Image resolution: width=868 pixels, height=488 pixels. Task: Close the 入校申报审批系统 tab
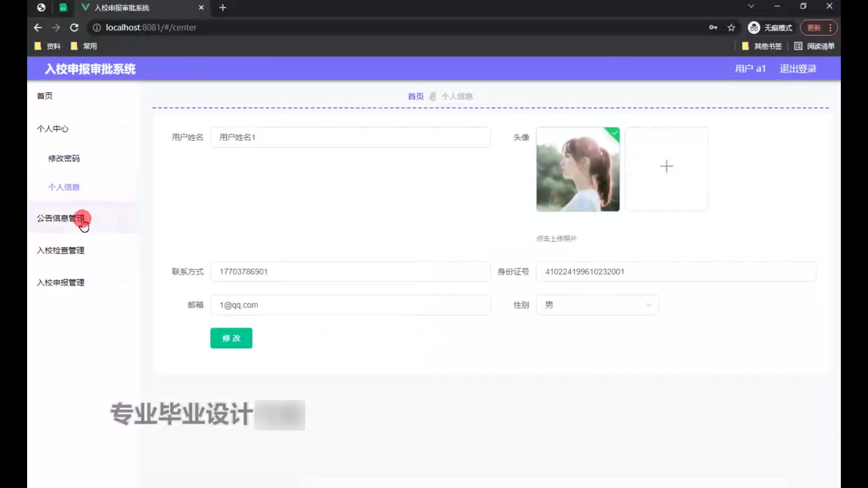click(x=201, y=8)
